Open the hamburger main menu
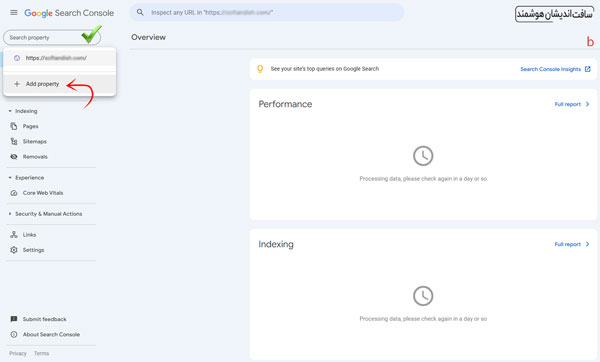The height and width of the screenshot is (362, 600). point(14,13)
